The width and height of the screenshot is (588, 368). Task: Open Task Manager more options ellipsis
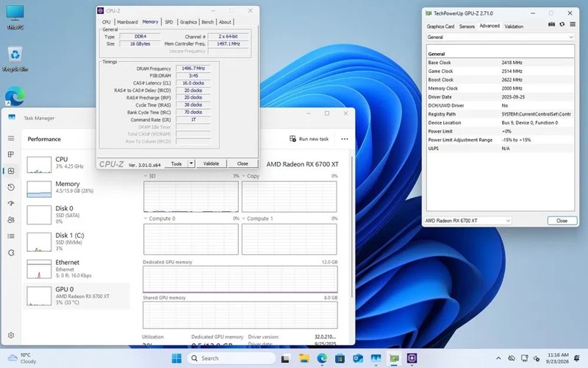[344, 139]
